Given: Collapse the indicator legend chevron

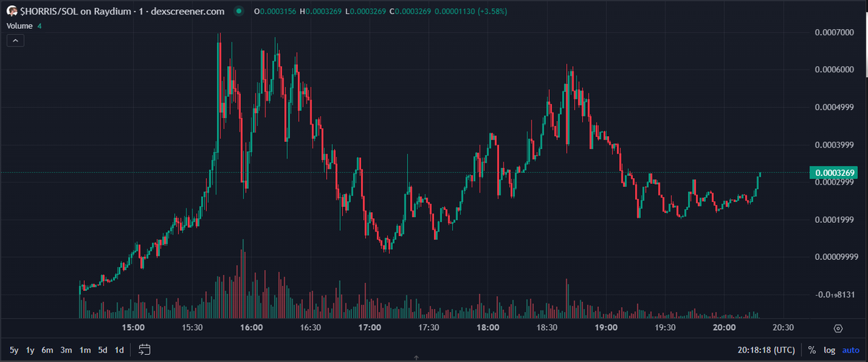Looking at the screenshot, I should coord(15,41).
